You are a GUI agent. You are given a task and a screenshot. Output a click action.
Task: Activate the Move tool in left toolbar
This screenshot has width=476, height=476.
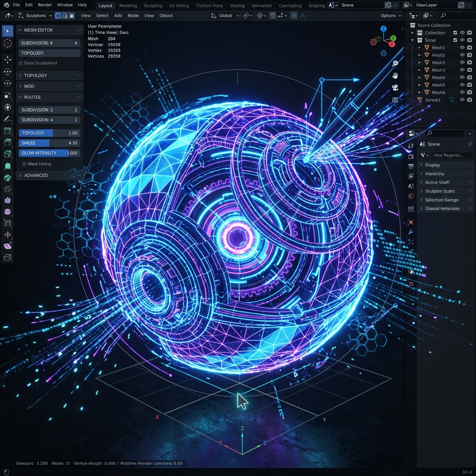pos(7,60)
